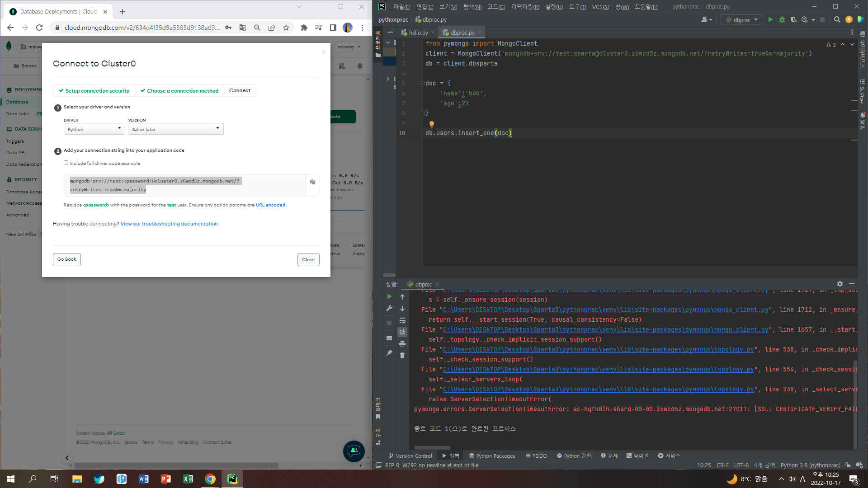This screenshot has height=488, width=868.
Task: Click the Run panel vertical scrollbar
Action: coord(855,404)
